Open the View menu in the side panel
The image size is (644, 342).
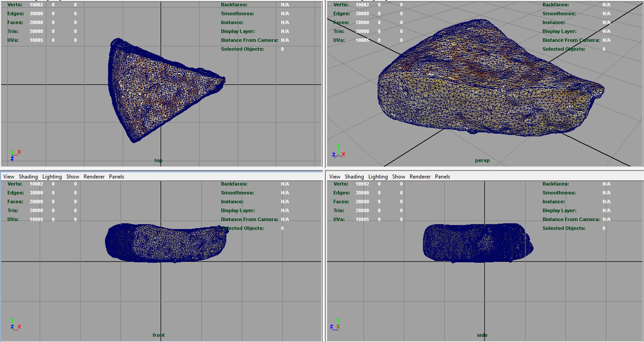[x=335, y=177]
